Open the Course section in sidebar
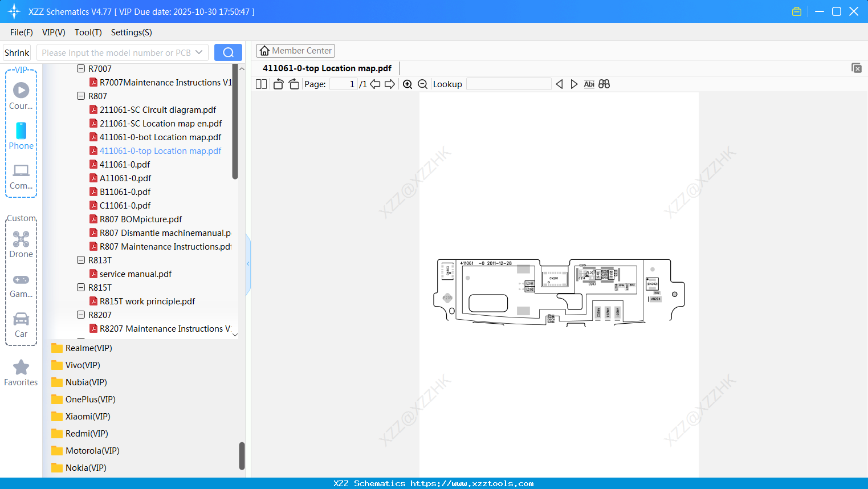This screenshot has height=489, width=868. [x=21, y=96]
